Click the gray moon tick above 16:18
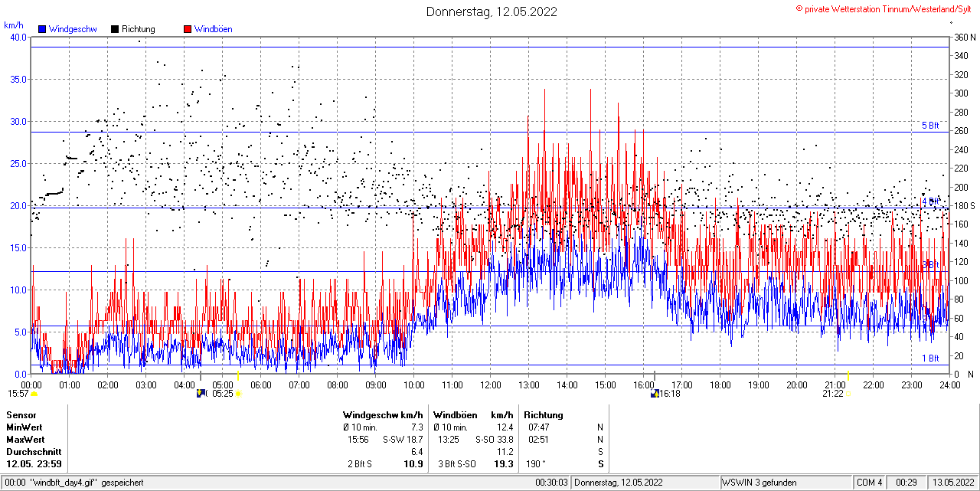This screenshot has height=491, width=980. point(655,376)
